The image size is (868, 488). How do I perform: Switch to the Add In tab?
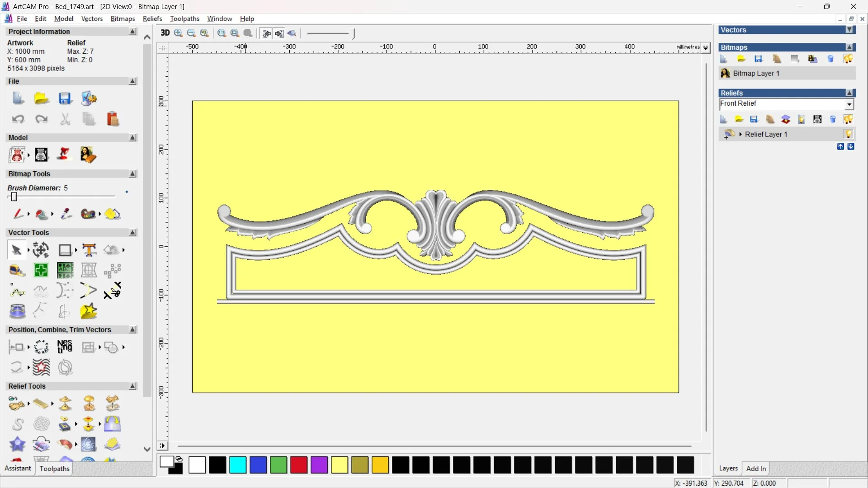point(756,469)
